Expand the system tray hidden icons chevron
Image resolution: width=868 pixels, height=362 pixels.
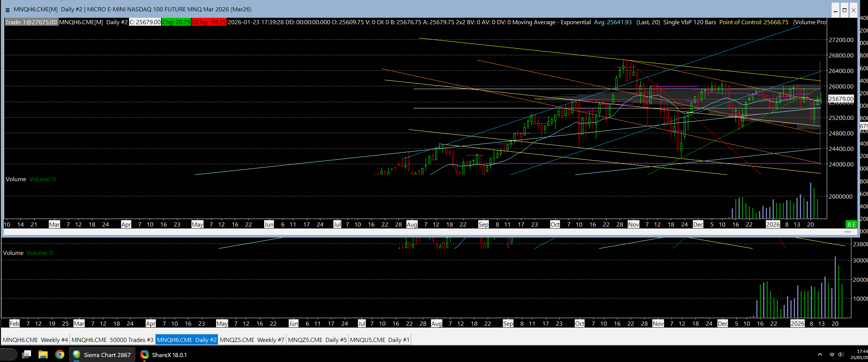(820, 354)
